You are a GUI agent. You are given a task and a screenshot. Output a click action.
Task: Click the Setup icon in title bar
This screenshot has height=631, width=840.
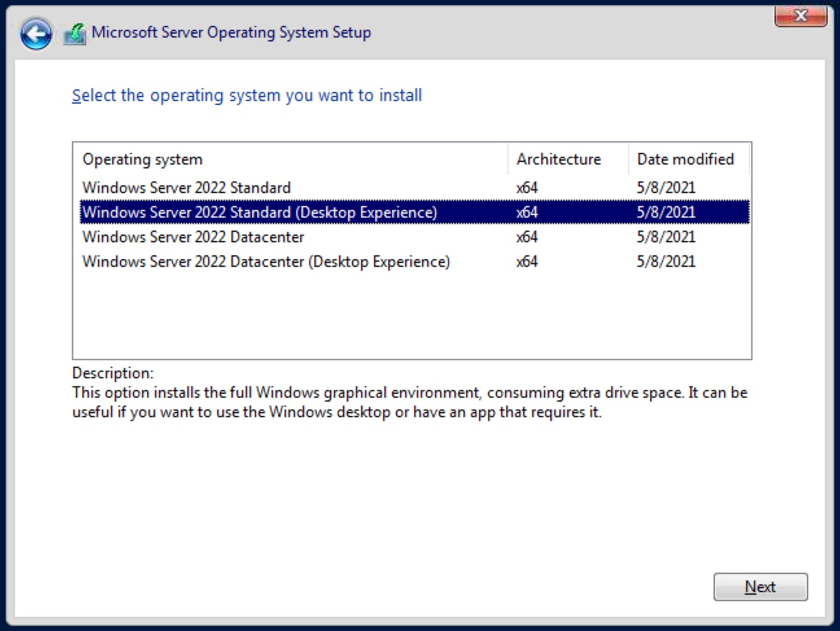point(75,33)
